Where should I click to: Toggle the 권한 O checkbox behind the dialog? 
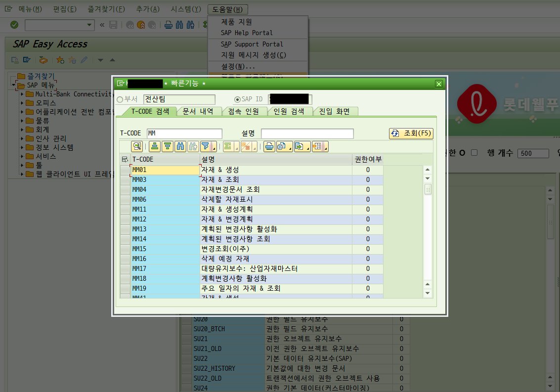[474, 153]
